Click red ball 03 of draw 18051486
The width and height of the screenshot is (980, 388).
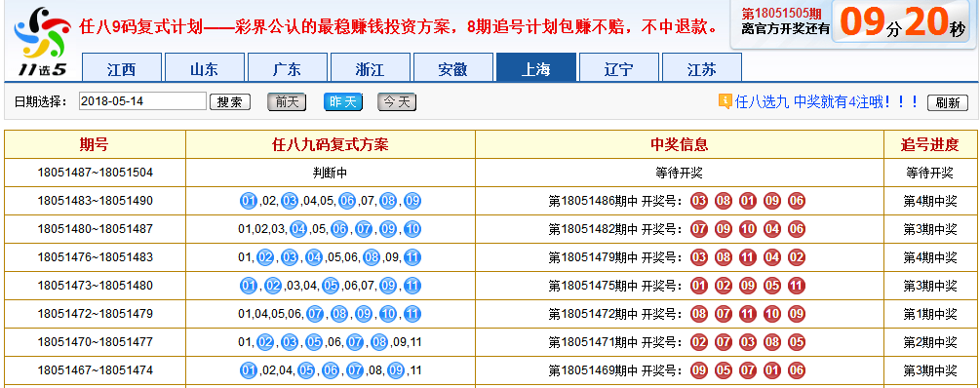pyautogui.click(x=699, y=201)
